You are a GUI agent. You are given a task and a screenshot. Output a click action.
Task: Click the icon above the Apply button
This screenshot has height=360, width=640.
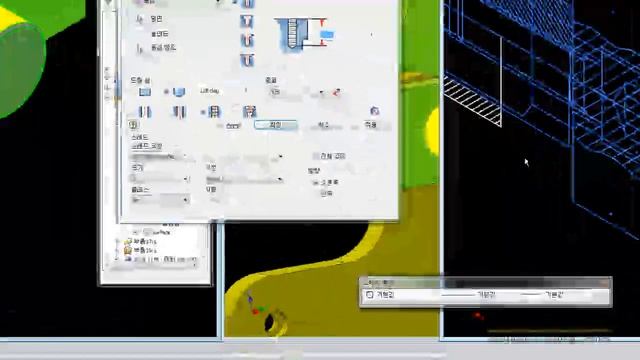[x=374, y=110]
